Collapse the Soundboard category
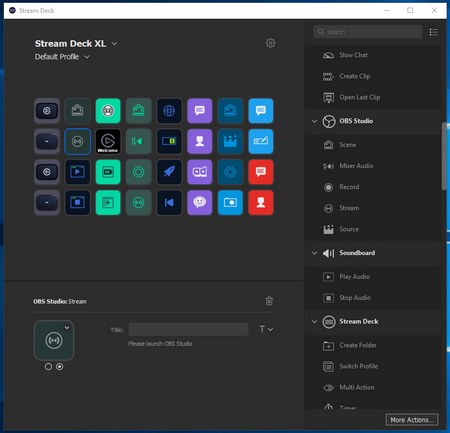Viewport: 450px width, 433px height. 314,253
